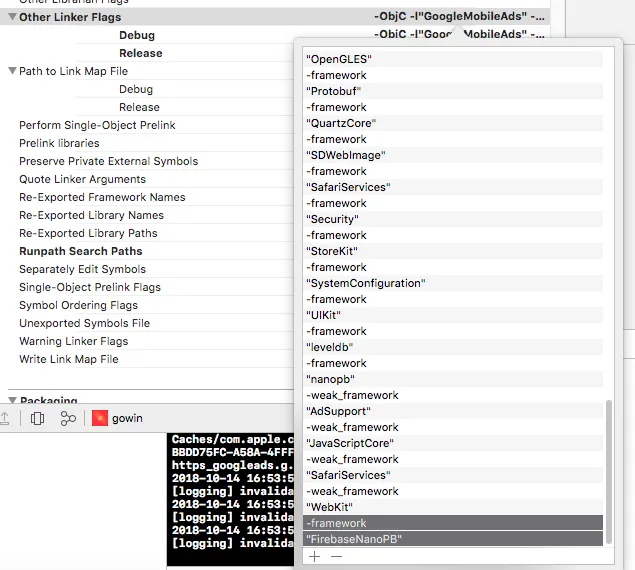Collapse the Packaging section triangle
Image resolution: width=635 pixels, height=570 pixels.
point(13,400)
